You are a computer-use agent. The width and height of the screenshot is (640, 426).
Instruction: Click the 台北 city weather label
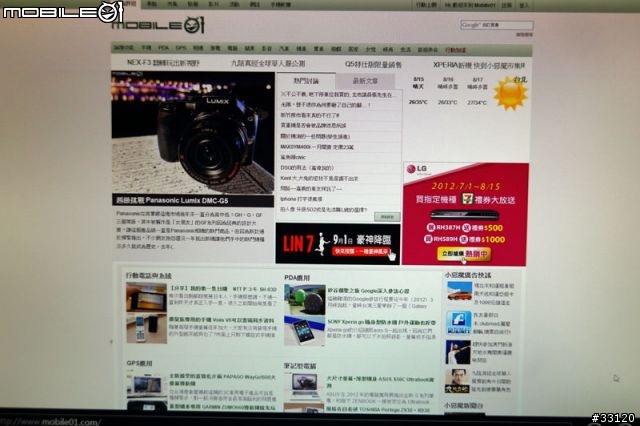tap(520, 79)
